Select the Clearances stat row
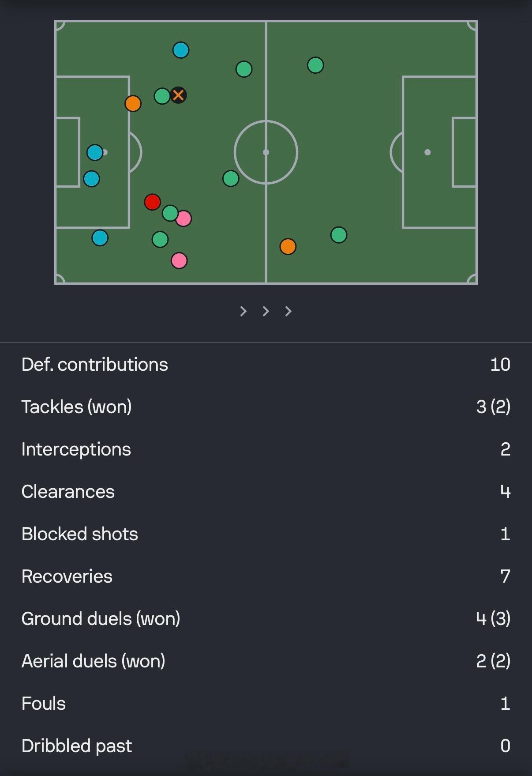The width and height of the screenshot is (532, 776). click(266, 492)
